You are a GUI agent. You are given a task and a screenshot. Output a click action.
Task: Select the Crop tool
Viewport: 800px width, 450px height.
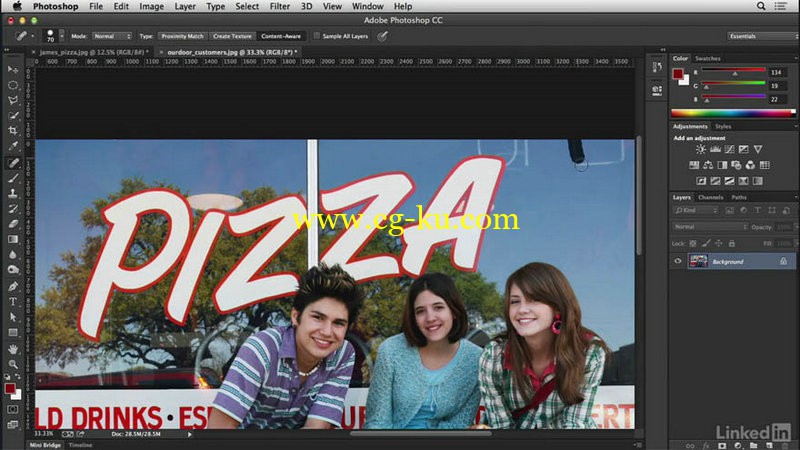tap(13, 131)
